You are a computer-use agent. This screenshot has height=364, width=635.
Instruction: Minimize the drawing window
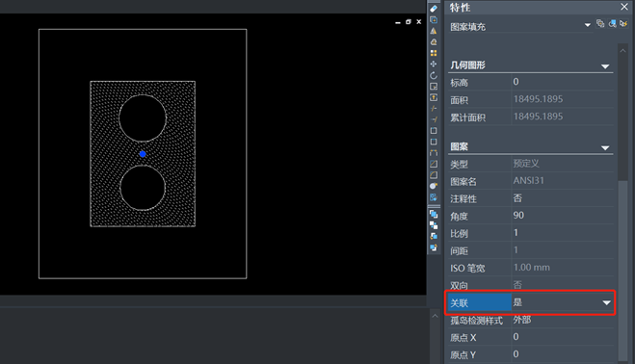398,22
